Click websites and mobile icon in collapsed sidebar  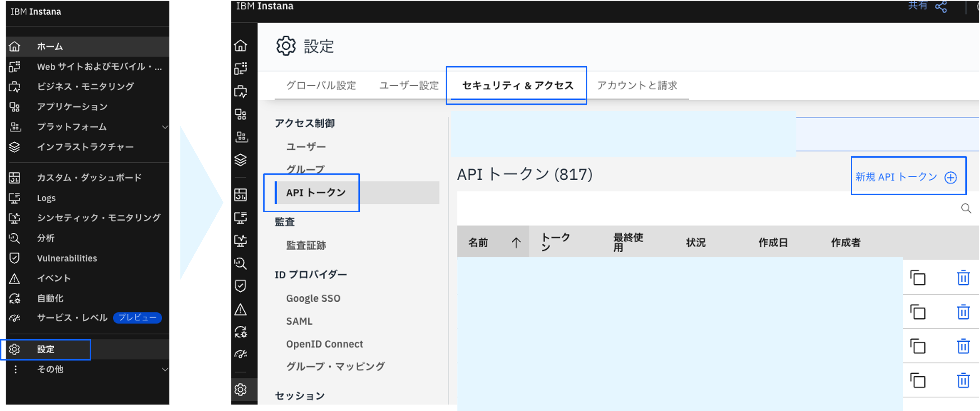coord(241,69)
